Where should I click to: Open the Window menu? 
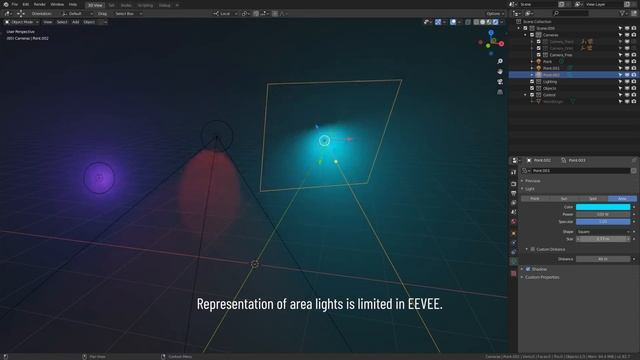click(57, 4)
